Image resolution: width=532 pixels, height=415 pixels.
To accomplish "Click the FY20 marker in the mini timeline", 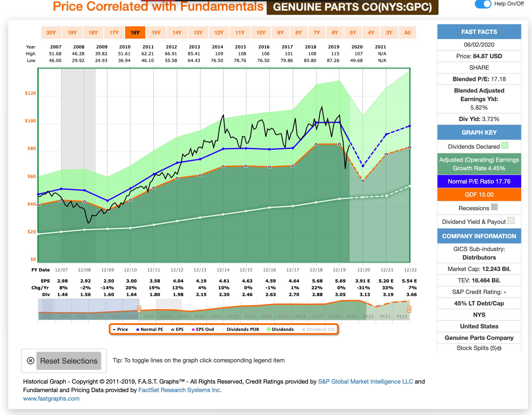I will tap(368, 317).
